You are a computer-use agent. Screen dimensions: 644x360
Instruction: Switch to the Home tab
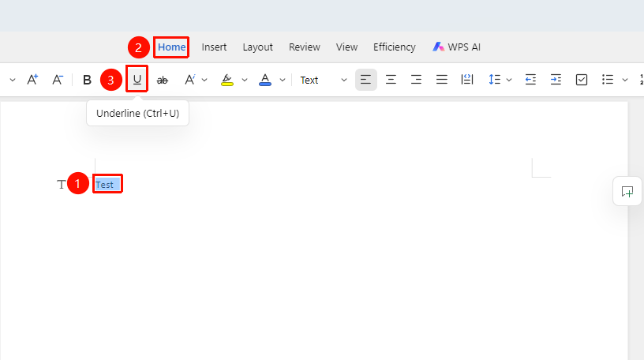(172, 47)
